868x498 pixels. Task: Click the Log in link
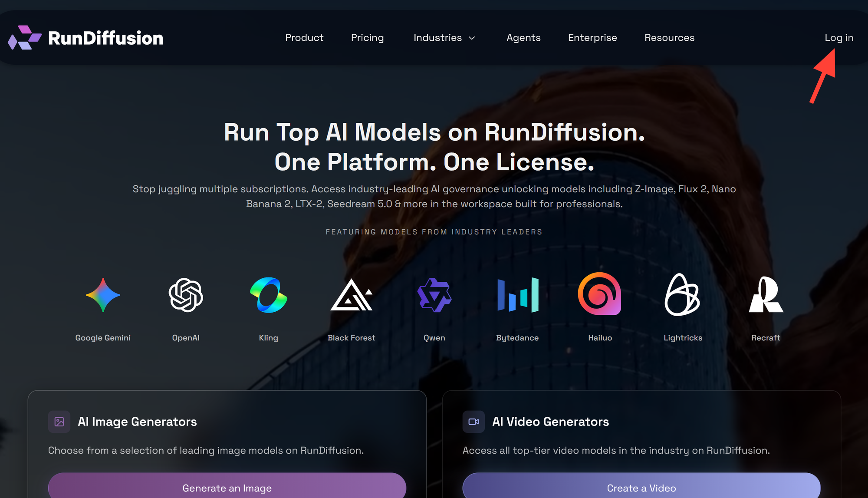click(x=838, y=38)
